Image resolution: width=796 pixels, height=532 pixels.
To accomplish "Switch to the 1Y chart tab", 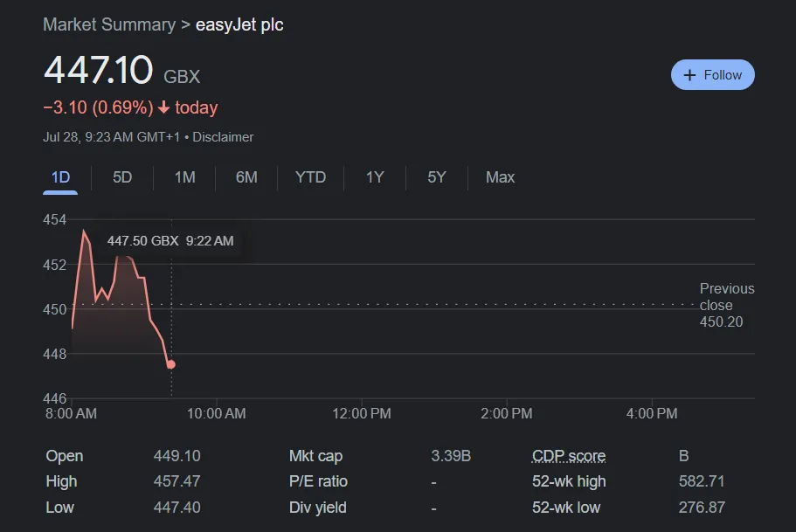I will (x=375, y=177).
